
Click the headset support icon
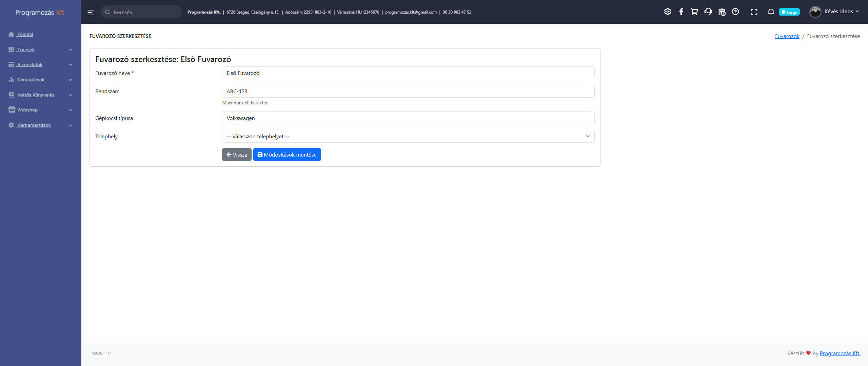708,12
